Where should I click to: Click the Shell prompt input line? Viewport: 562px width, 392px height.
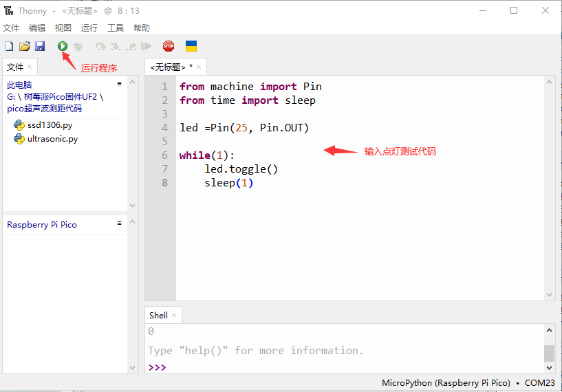[x=344, y=367]
